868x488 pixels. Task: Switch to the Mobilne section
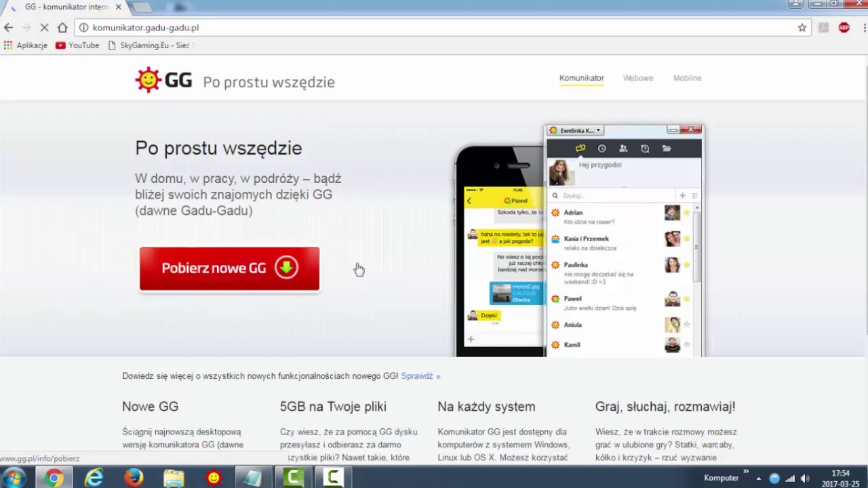coord(687,78)
